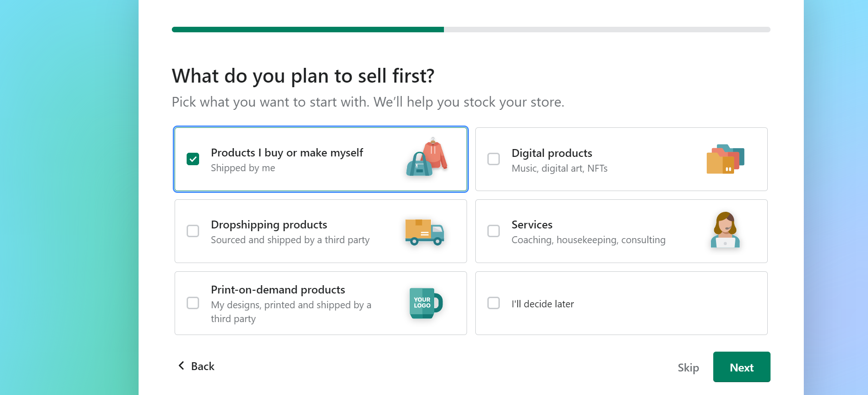Enable the 'Services' checkbox
868x395 pixels.
(493, 231)
